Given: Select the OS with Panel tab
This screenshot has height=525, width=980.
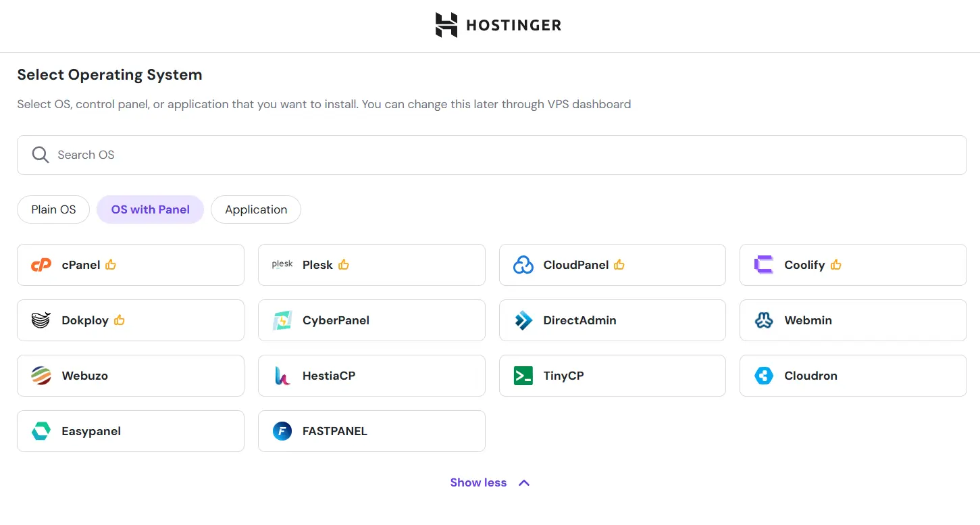Looking at the screenshot, I should (x=151, y=209).
